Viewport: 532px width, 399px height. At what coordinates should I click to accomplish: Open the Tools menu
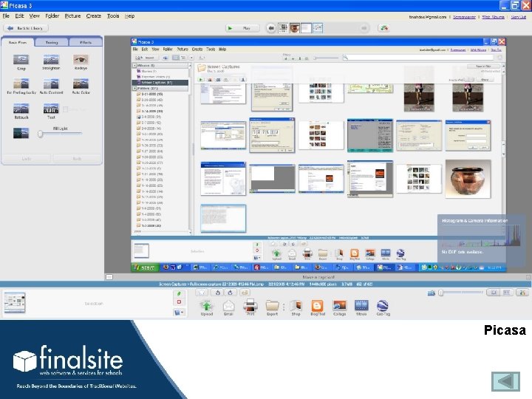click(113, 16)
